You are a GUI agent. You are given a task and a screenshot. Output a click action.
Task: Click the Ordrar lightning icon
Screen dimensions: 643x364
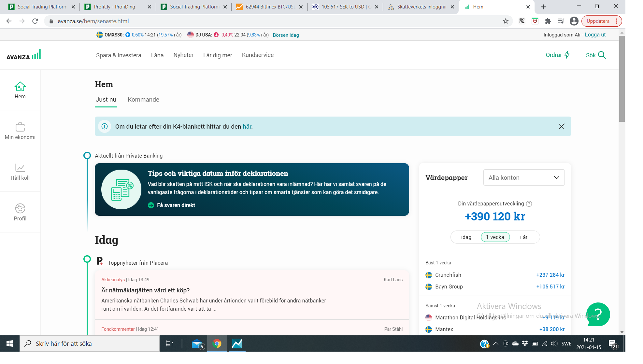[x=567, y=55]
